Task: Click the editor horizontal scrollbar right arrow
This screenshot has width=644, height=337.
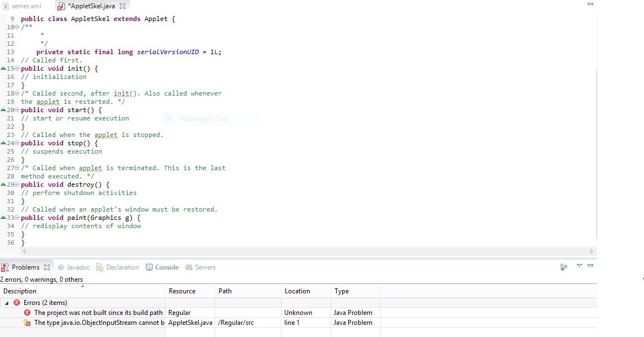Action: tap(591, 251)
